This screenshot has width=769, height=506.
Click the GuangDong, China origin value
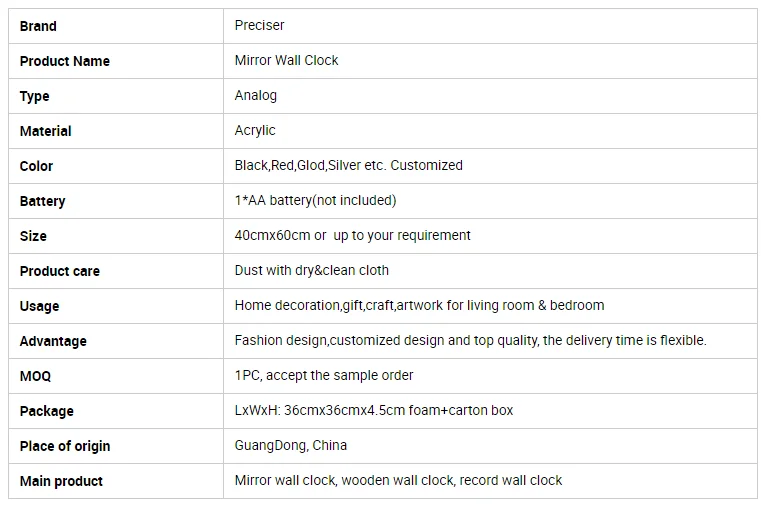[x=291, y=446]
